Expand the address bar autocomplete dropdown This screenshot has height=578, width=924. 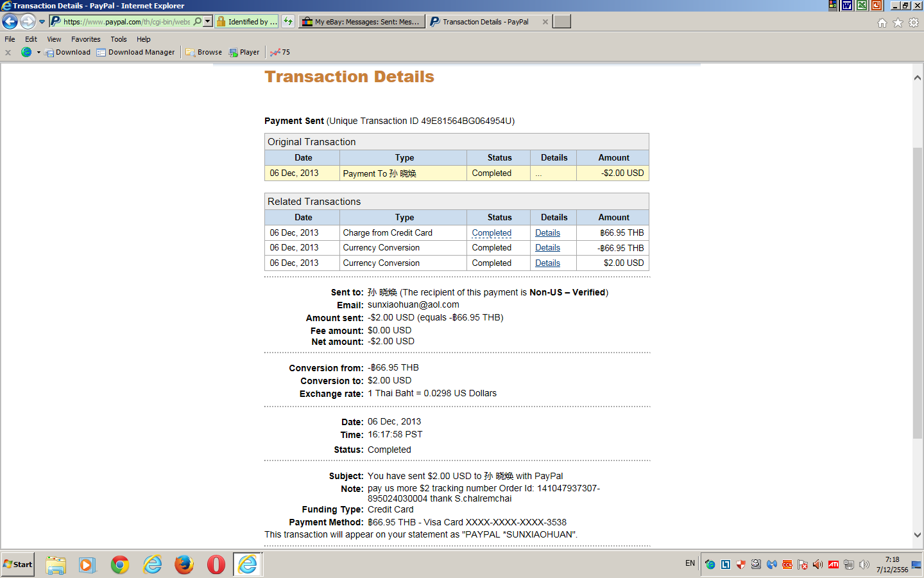(x=207, y=22)
